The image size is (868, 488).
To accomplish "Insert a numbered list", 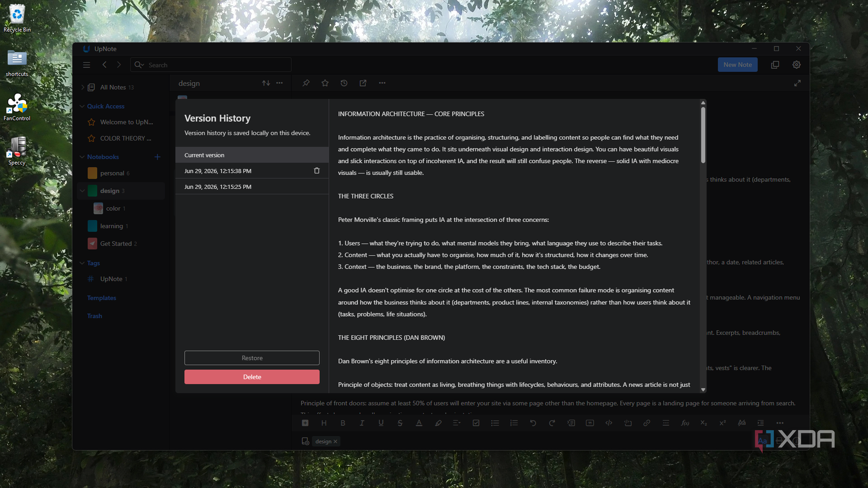I will coord(514,423).
